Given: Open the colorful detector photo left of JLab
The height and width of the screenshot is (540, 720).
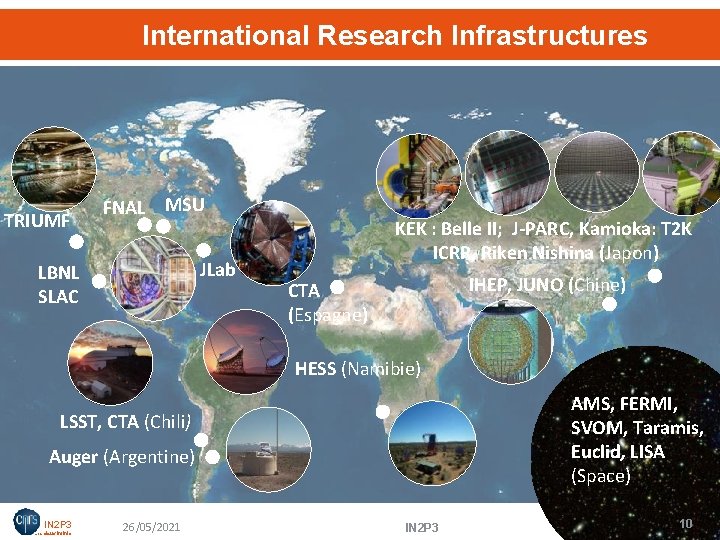Looking at the screenshot, I should pyautogui.click(x=153, y=278).
